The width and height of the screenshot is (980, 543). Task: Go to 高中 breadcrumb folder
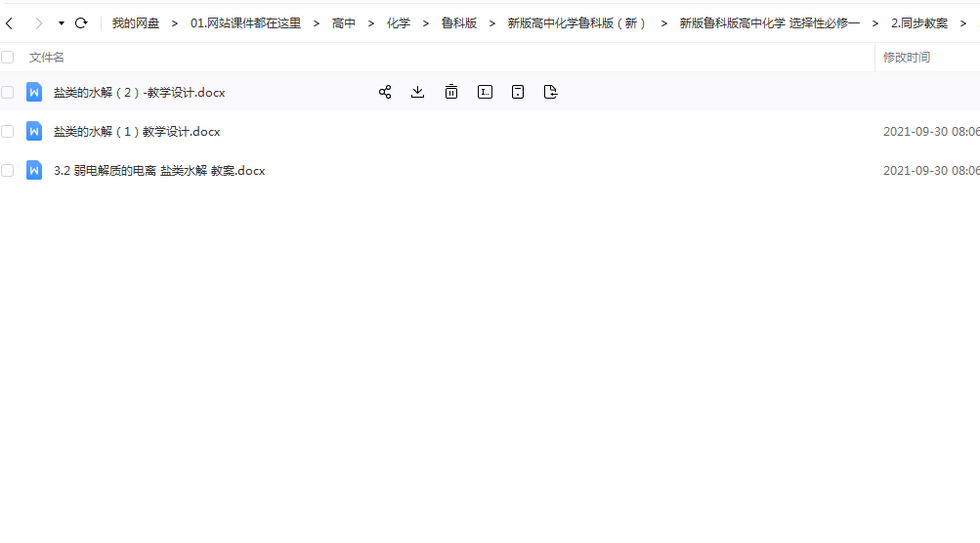(x=344, y=23)
